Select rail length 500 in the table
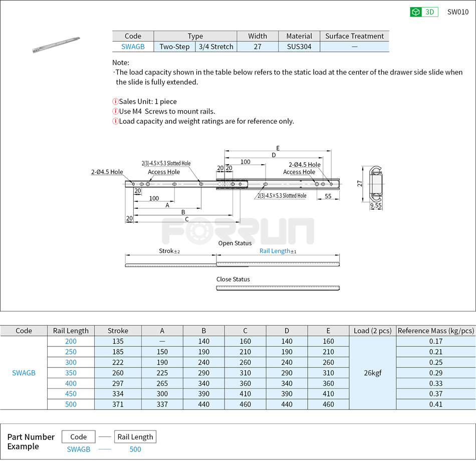The image size is (476, 462). click(x=70, y=404)
